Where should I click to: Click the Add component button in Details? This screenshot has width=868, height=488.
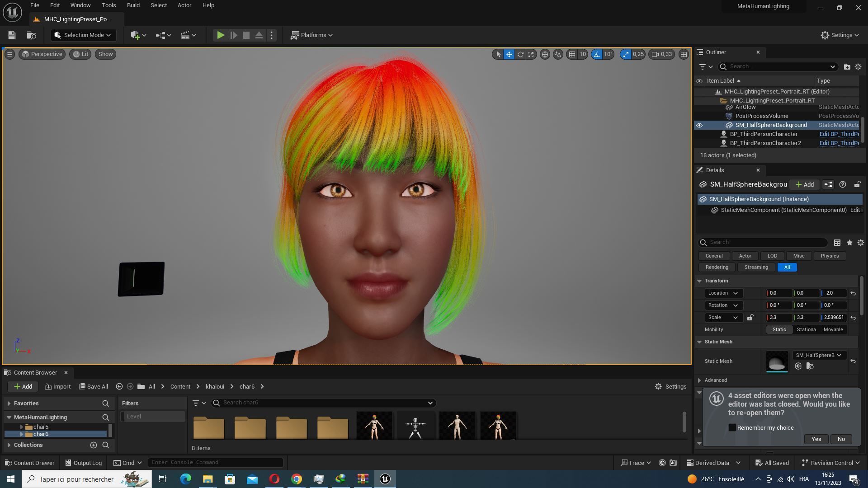coord(804,184)
